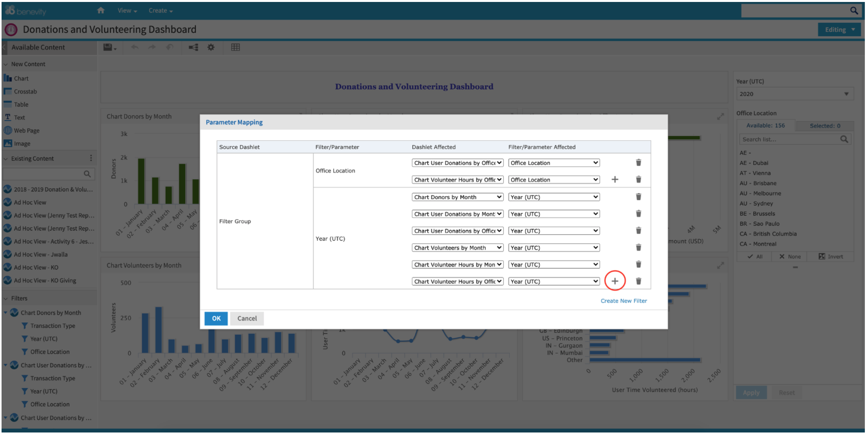868x436 pixels.
Task: Delete the Chart Volunteers by Month mapping
Action: (638, 247)
